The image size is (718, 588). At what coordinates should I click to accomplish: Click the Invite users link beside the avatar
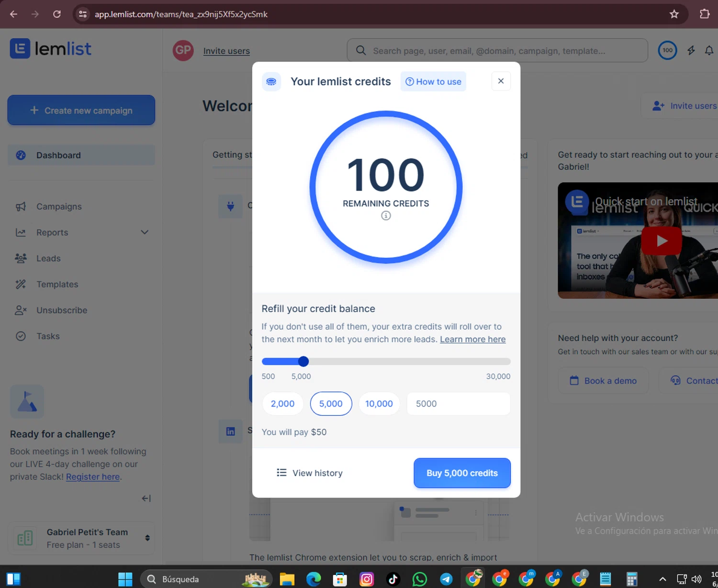[226, 51]
